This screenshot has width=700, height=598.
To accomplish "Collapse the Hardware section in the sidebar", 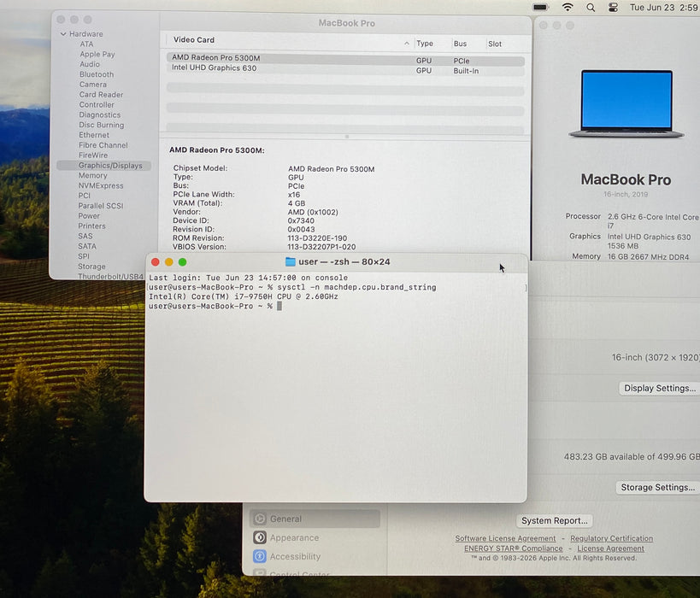I will pos(63,34).
